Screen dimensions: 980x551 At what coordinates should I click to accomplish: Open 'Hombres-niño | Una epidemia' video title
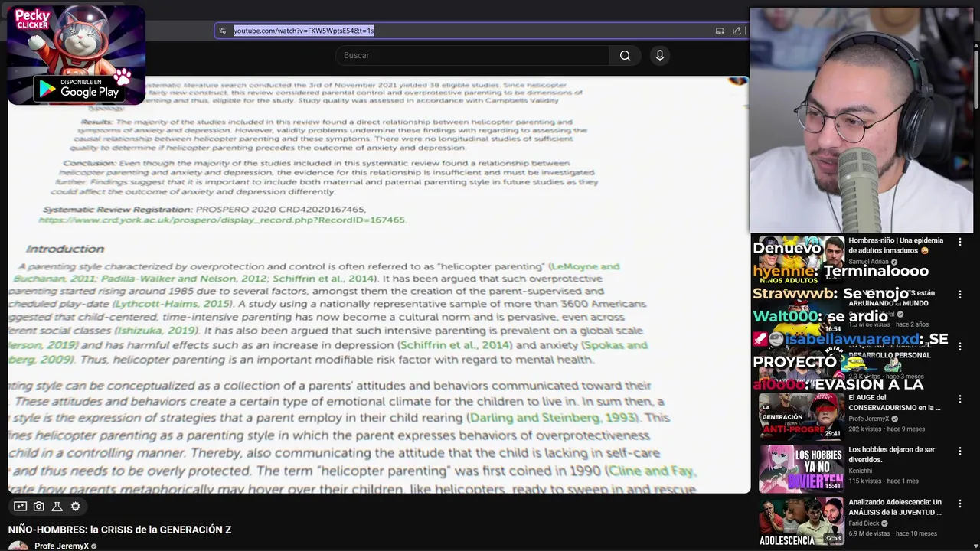point(896,245)
